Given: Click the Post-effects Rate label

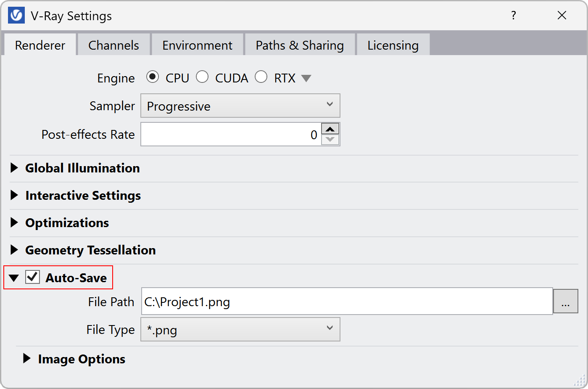Looking at the screenshot, I should (88, 134).
